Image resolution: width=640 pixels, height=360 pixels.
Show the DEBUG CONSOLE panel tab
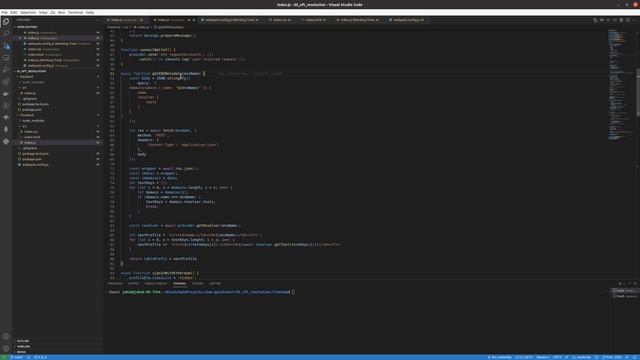(x=156, y=283)
